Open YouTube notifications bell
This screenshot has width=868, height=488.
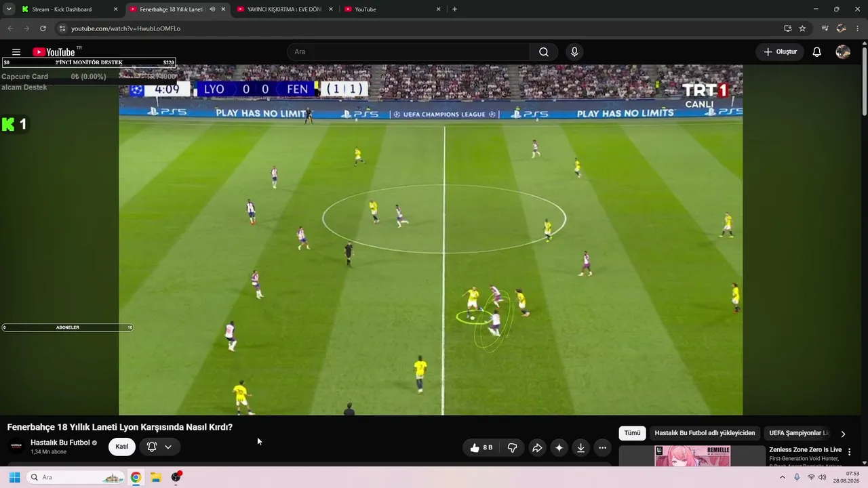click(817, 52)
